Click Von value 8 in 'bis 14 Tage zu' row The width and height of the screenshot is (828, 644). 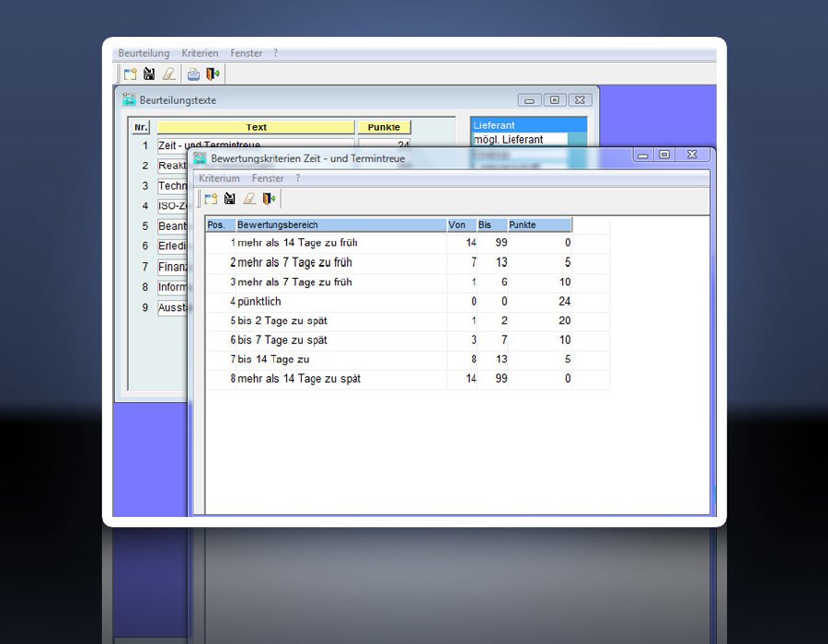(474, 360)
